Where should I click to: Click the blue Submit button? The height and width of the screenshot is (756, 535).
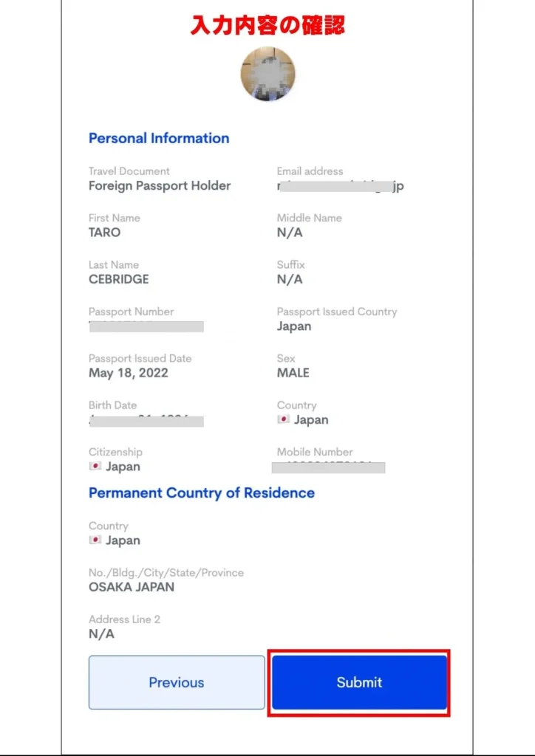pos(359,682)
